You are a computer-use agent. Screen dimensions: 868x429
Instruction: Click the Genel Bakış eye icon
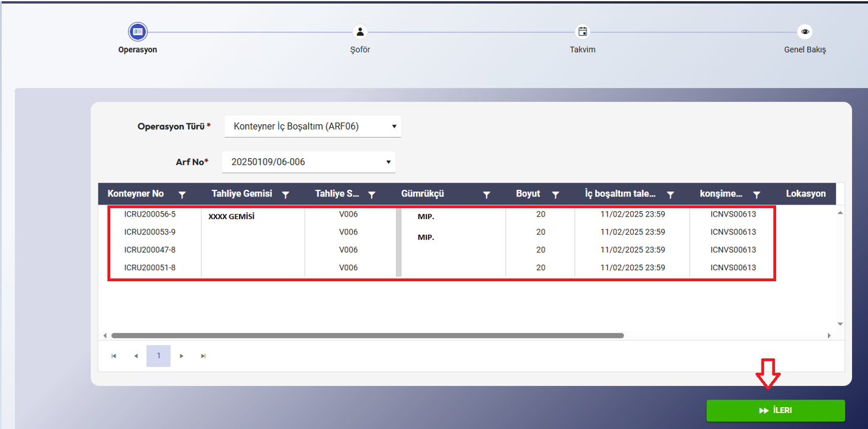coord(805,32)
